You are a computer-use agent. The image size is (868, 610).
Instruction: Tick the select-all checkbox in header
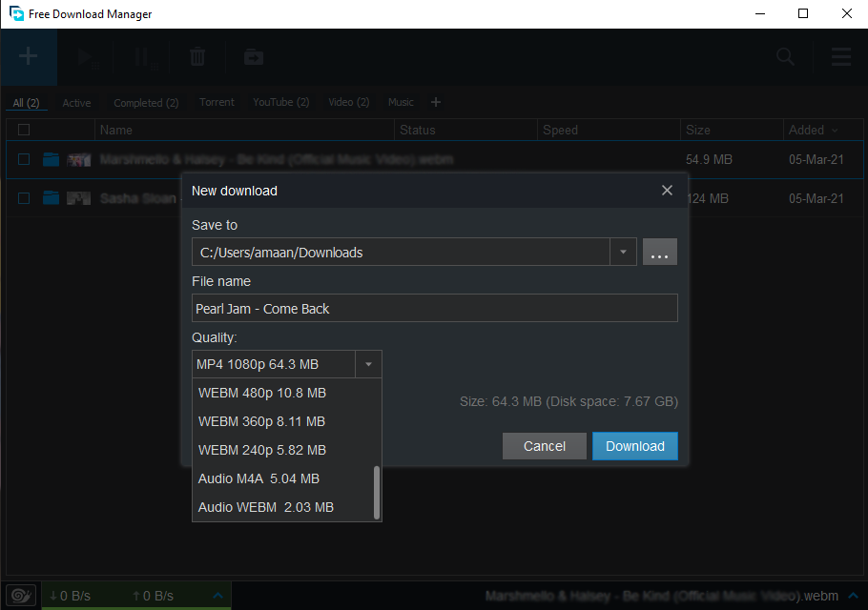pos(24,130)
